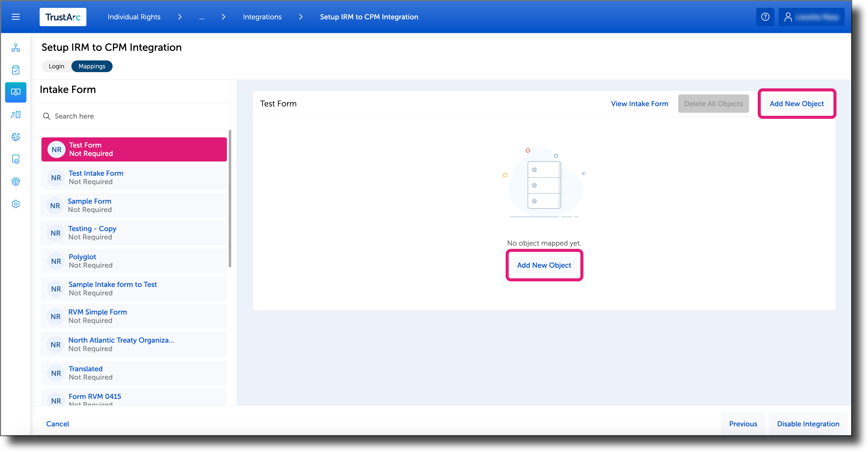Open the settings gear sidebar icon

click(16, 204)
